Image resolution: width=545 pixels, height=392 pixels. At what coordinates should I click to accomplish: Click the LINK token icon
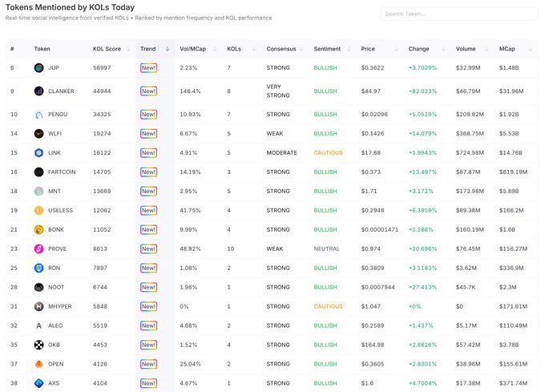coord(38,153)
